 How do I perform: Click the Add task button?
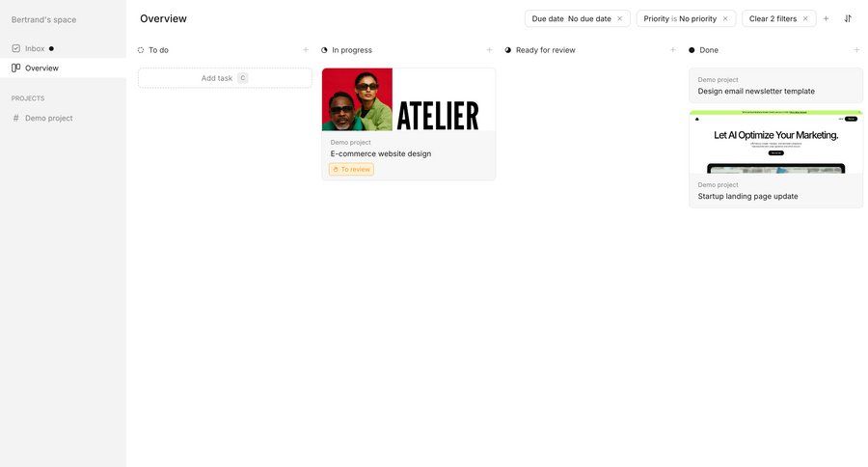(x=225, y=78)
